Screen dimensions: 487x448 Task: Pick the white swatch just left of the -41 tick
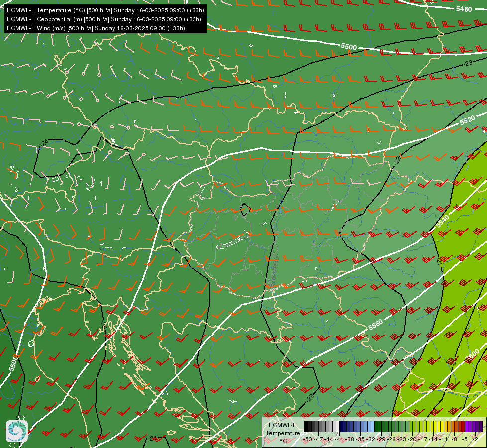coord(338,426)
